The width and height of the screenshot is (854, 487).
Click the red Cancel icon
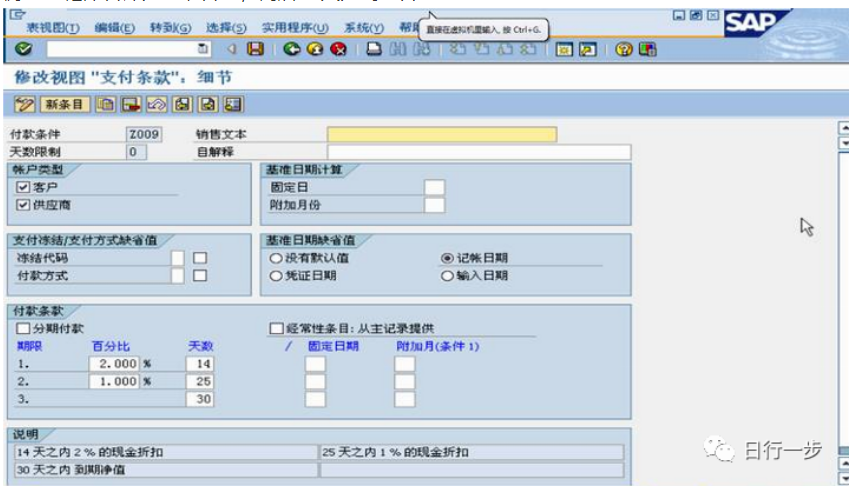(x=339, y=50)
